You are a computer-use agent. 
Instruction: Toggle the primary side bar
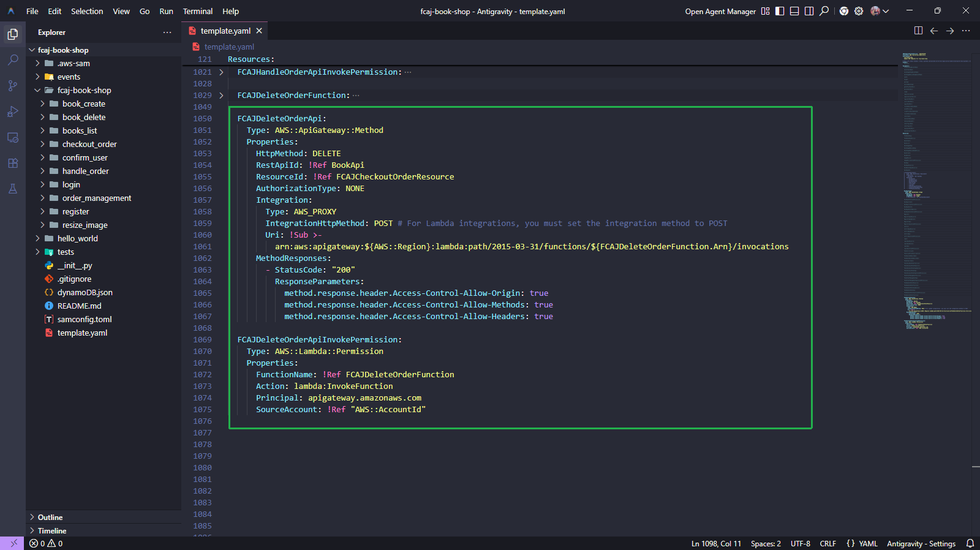coord(780,11)
